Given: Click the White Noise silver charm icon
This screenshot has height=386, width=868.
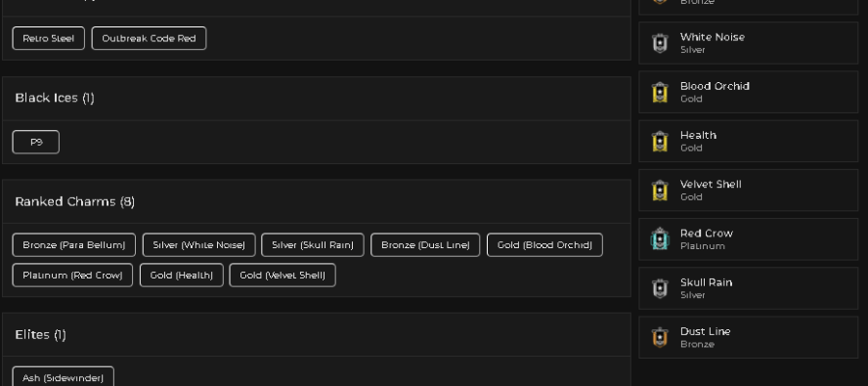Looking at the screenshot, I should coord(660,43).
